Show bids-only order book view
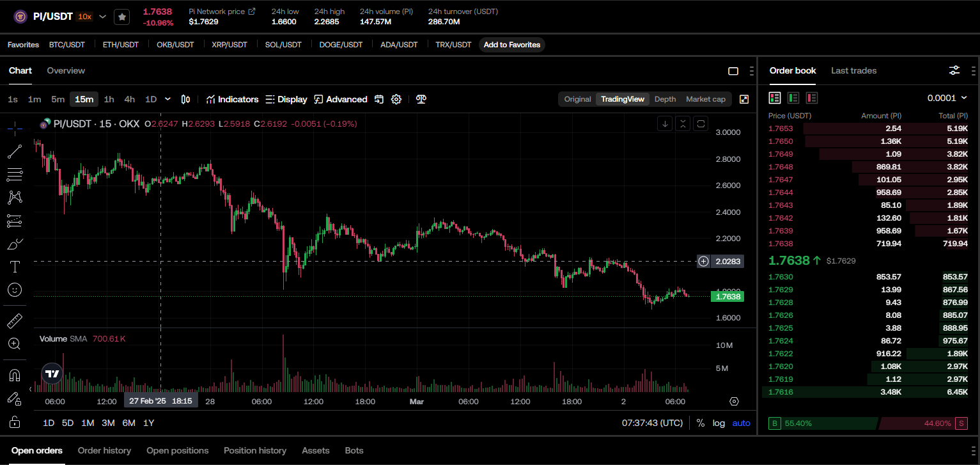Image resolution: width=980 pixels, height=465 pixels. 793,98
